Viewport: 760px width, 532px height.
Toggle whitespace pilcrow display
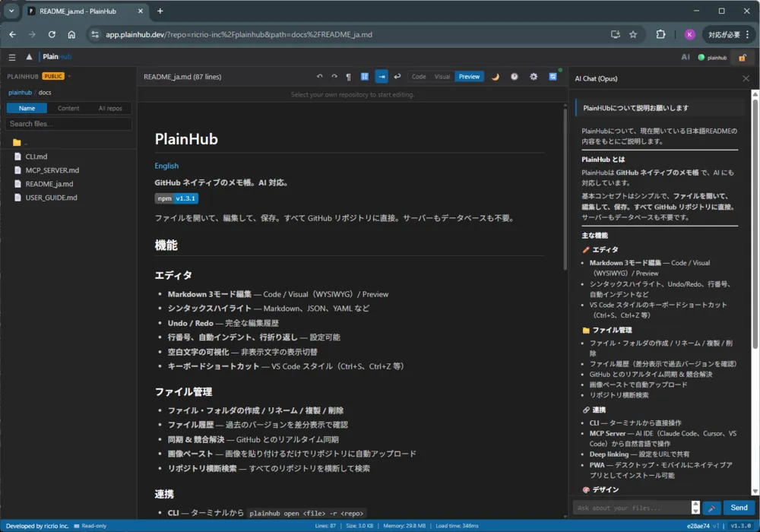click(x=349, y=77)
